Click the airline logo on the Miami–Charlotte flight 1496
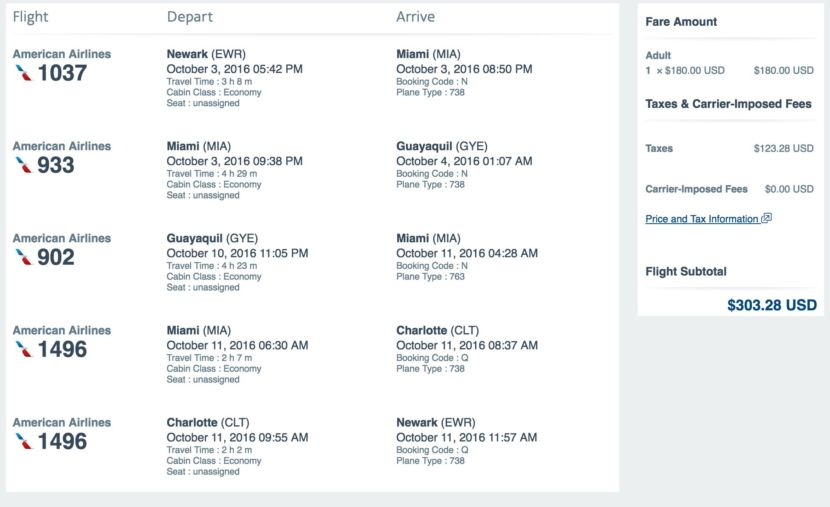 point(22,349)
